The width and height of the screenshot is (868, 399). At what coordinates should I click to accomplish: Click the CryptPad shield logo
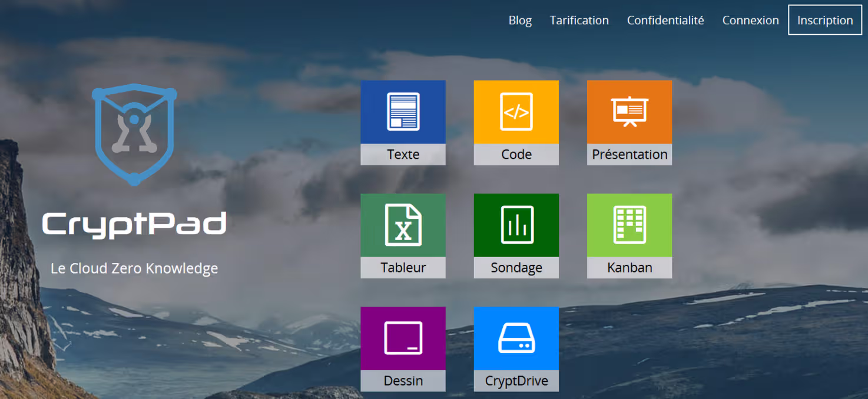tap(134, 134)
